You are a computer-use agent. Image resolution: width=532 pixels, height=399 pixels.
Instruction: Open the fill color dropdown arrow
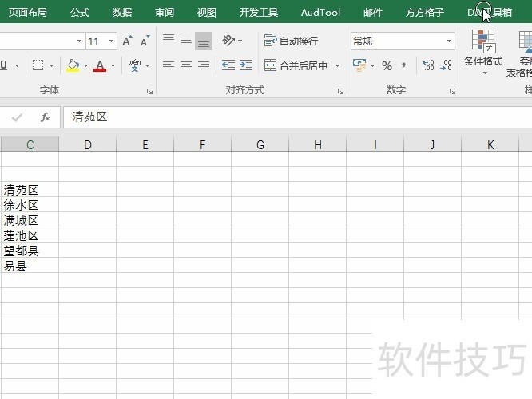[x=85, y=65]
